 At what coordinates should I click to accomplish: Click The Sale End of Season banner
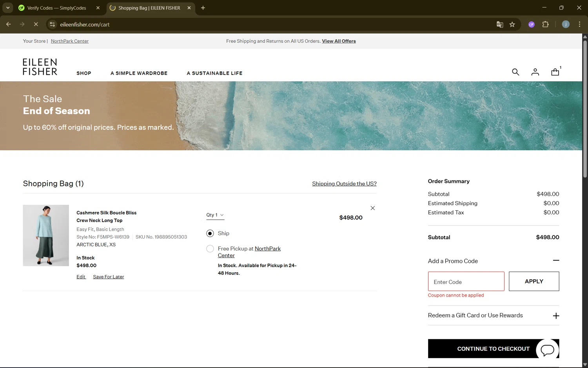pyautogui.click(x=291, y=116)
